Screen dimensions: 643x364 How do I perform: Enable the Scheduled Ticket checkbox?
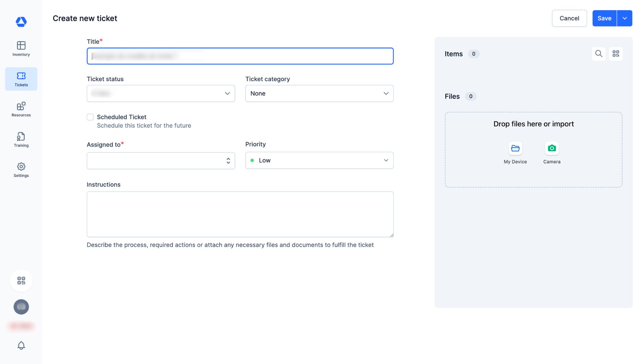[x=90, y=117]
